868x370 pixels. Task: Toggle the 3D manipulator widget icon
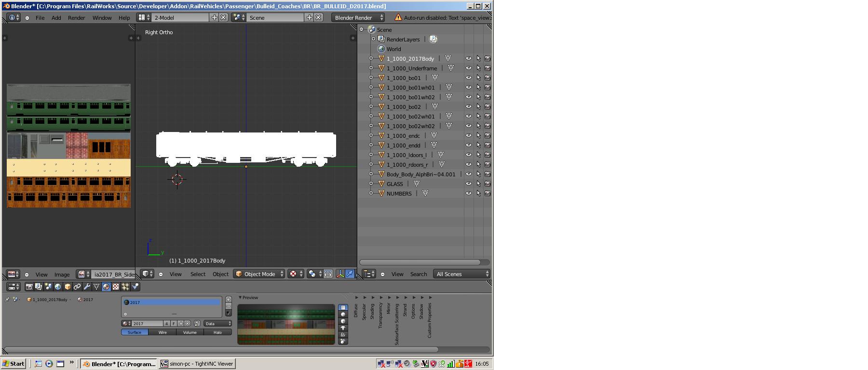point(340,274)
